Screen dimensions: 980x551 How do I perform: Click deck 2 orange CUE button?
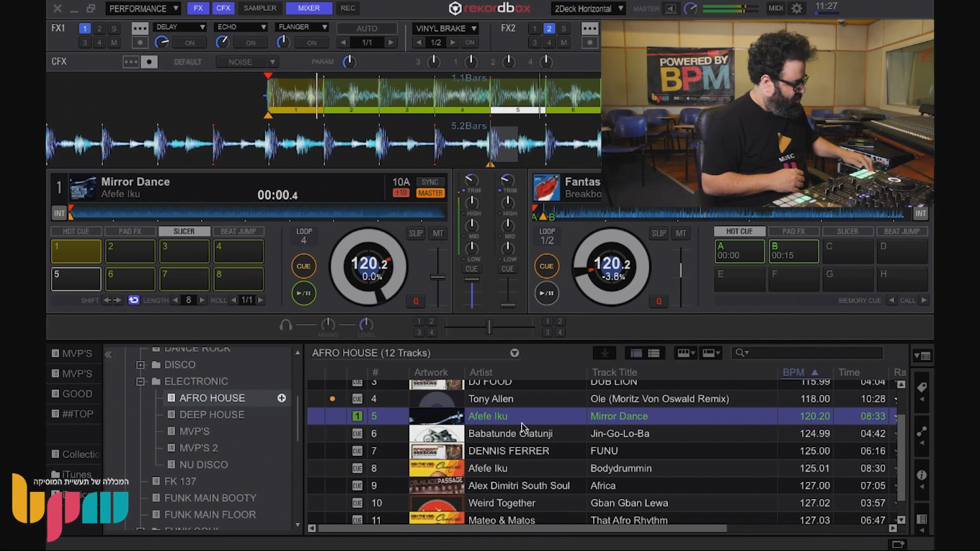(546, 266)
